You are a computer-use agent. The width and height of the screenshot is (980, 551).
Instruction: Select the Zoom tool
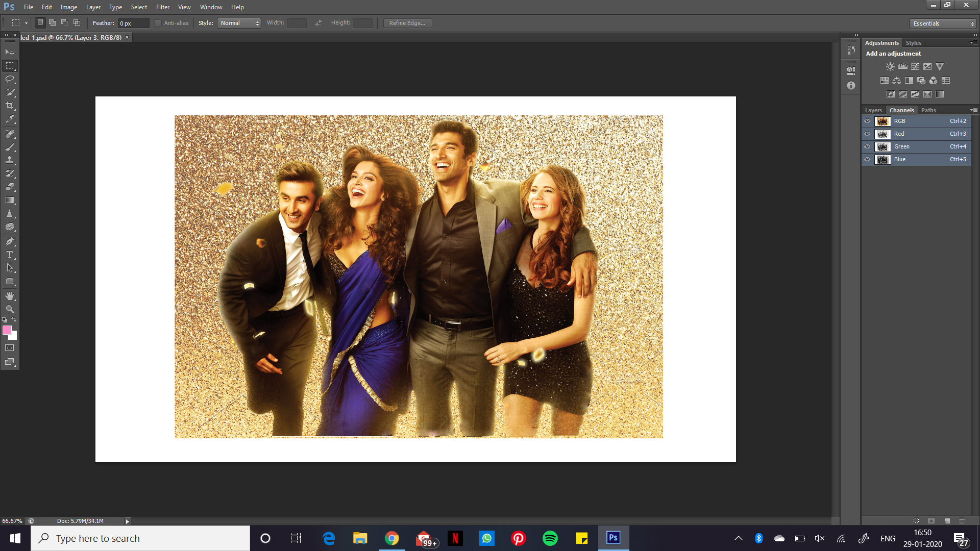(x=10, y=309)
